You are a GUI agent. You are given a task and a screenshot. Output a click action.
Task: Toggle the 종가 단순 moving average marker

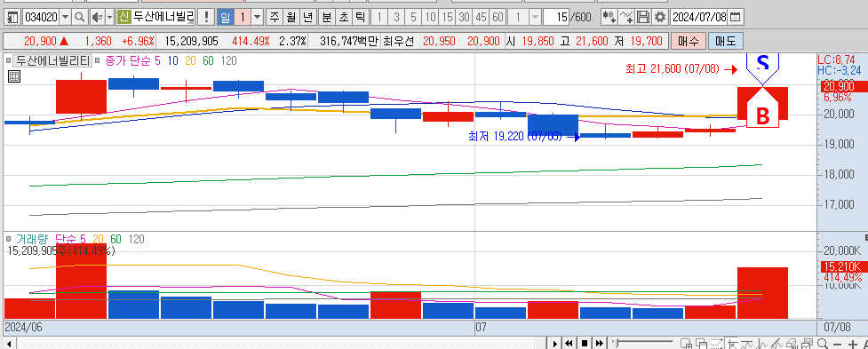(98, 61)
